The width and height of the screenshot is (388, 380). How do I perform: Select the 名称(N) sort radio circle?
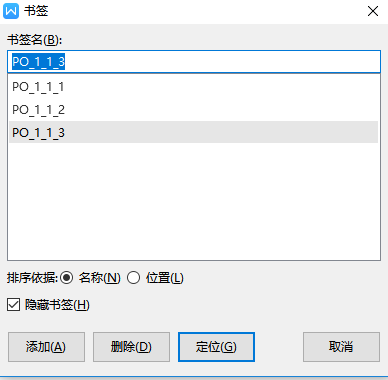coord(66,278)
